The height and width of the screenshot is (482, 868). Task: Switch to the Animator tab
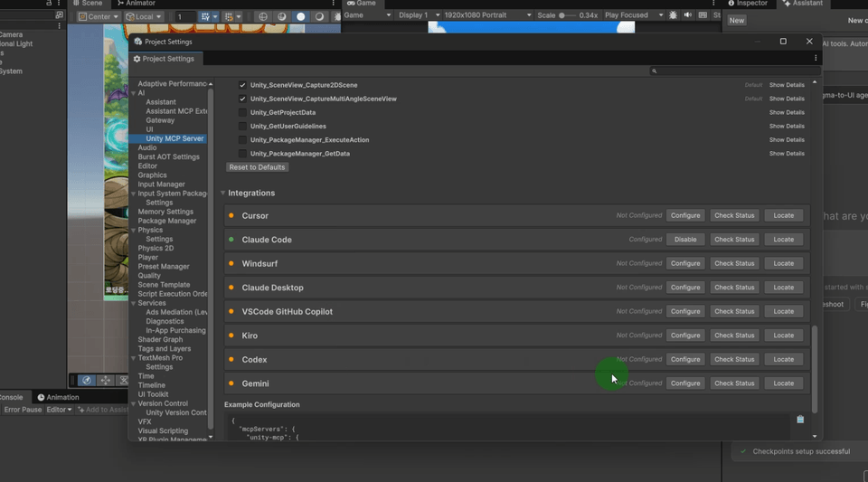coord(137,4)
